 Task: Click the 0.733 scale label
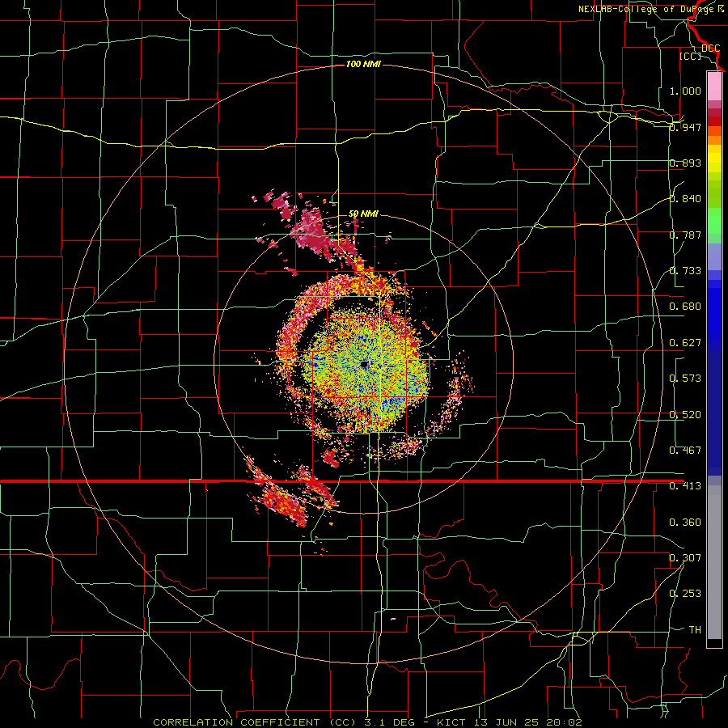(x=685, y=271)
